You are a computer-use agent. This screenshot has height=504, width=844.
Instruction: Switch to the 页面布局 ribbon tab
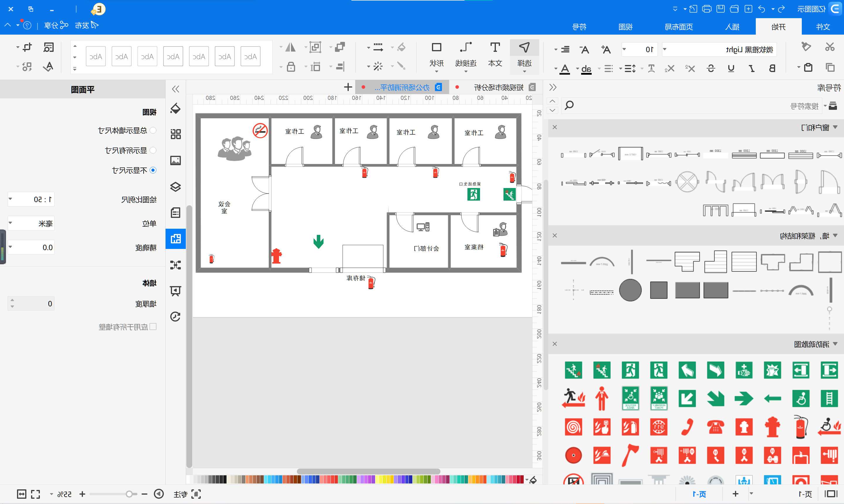pyautogui.click(x=678, y=27)
